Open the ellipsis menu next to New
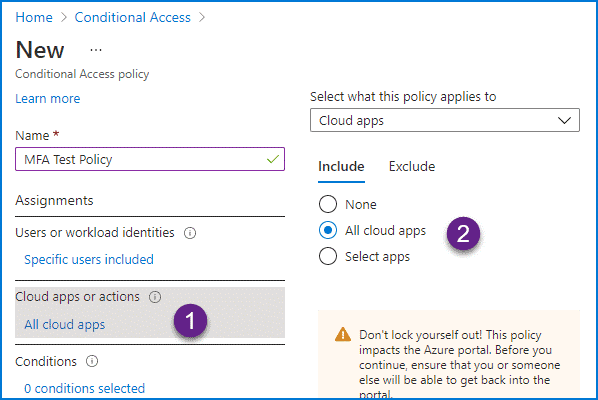Viewport: 598px width, 400px height. 96,50
